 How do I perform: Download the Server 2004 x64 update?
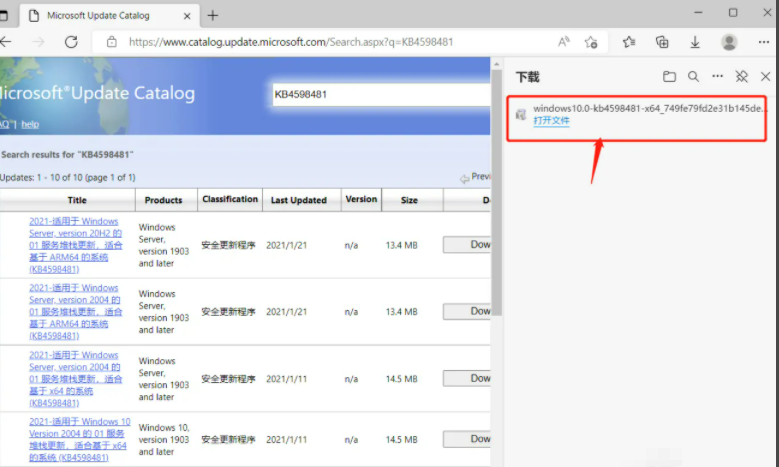[x=467, y=379]
